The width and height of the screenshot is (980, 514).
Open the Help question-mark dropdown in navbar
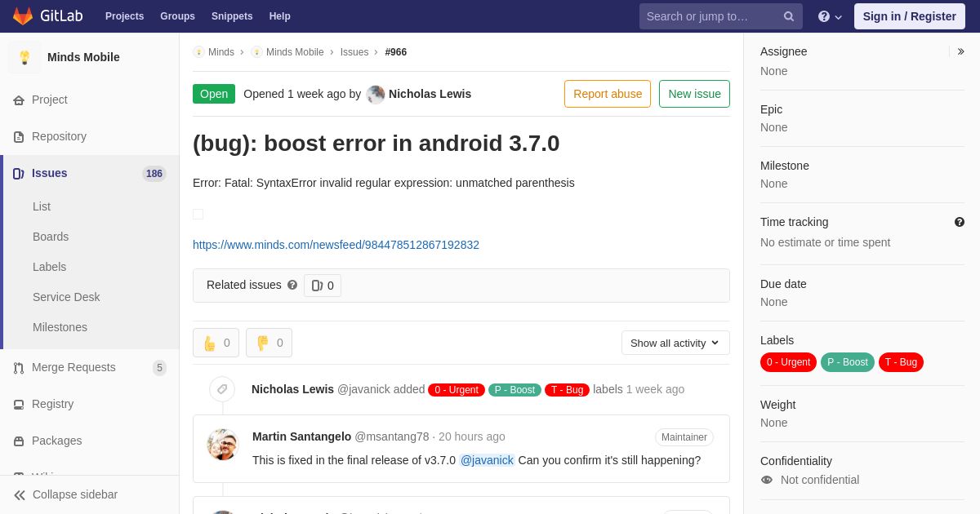click(830, 16)
